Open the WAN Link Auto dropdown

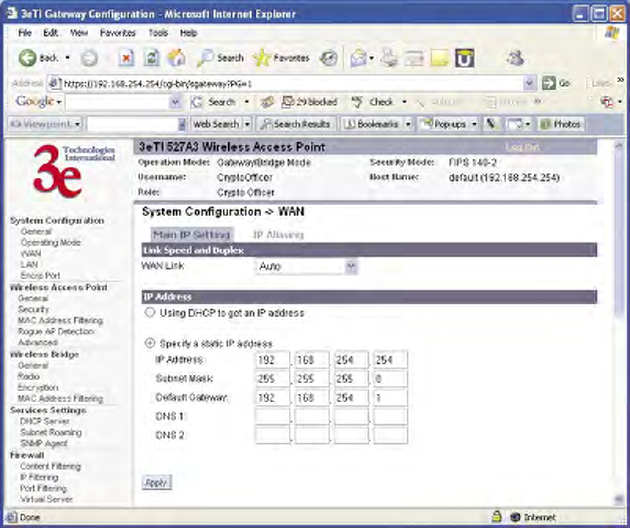click(306, 266)
